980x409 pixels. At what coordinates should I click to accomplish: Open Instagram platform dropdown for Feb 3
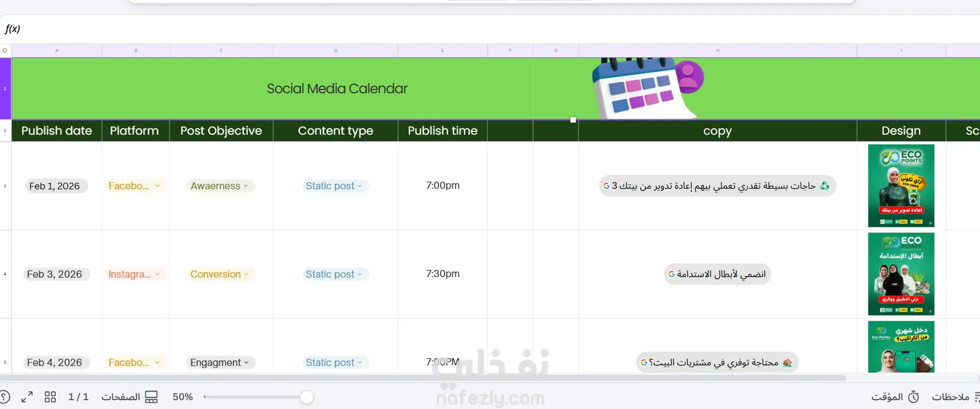coord(135,274)
